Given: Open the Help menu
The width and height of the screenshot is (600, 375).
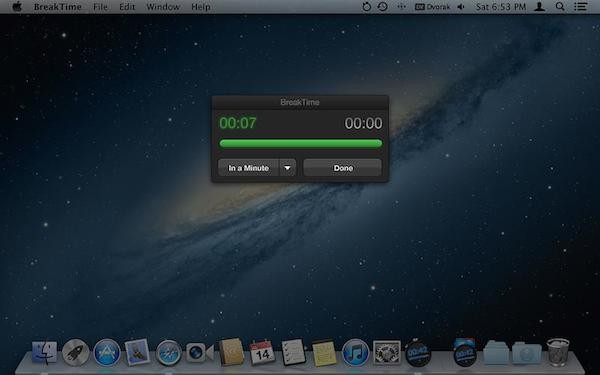Looking at the screenshot, I should coord(201,7).
